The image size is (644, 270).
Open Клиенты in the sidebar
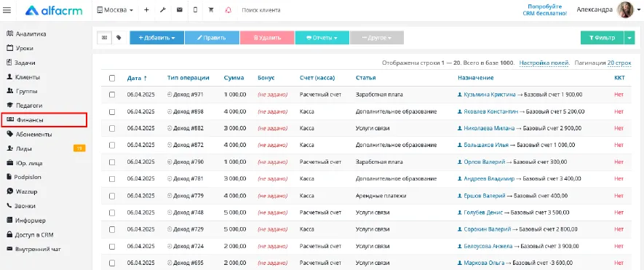pyautogui.click(x=23, y=77)
